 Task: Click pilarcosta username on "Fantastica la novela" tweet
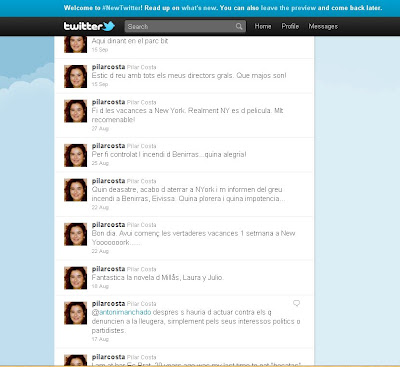pos(108,269)
